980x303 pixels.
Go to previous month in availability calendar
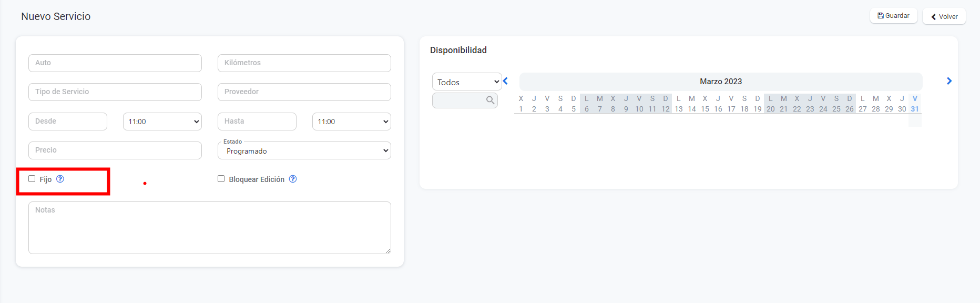[505, 81]
